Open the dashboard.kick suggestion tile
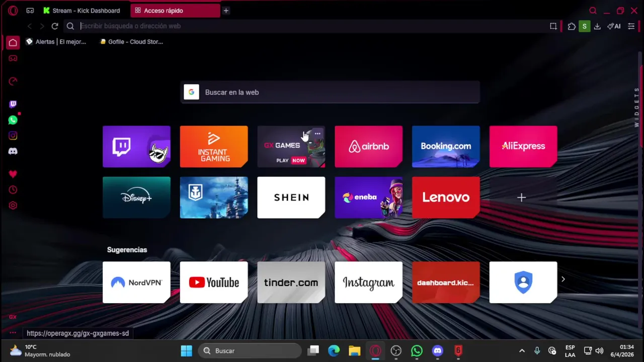The image size is (644, 362). (x=446, y=283)
